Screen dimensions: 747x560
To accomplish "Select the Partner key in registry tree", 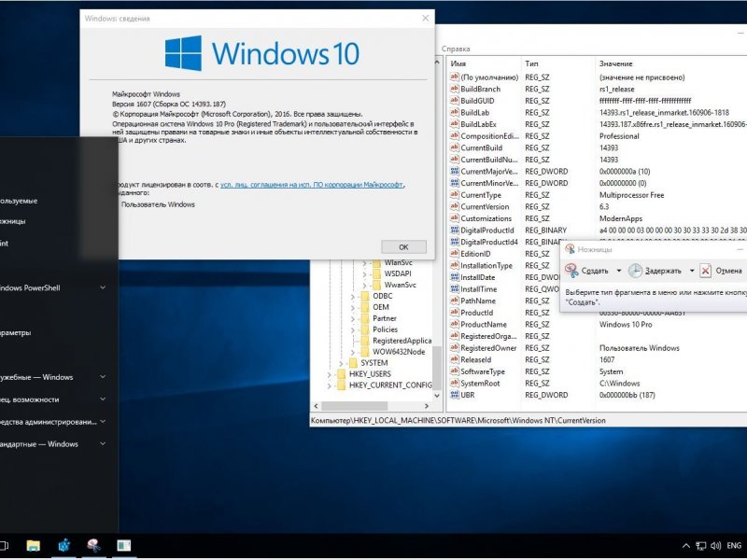I will 385,318.
